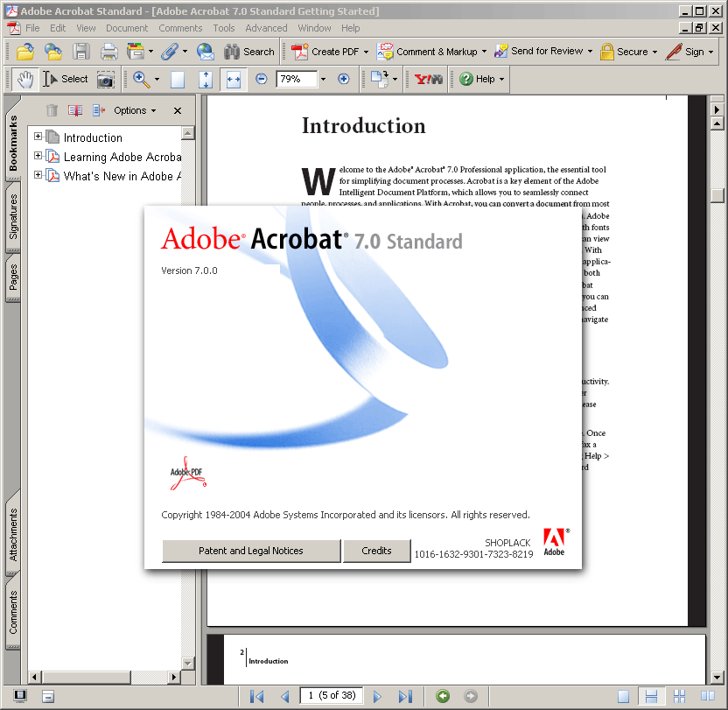Switch to the Signatures tab

13,217
